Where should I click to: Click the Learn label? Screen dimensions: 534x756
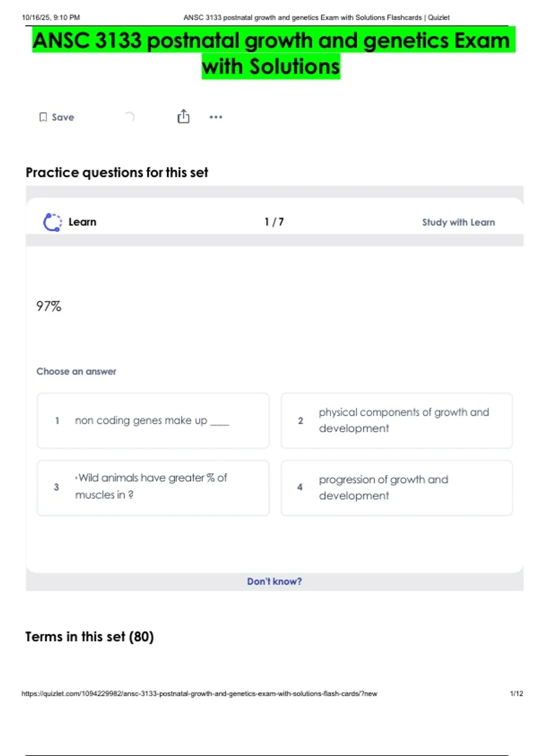[x=82, y=222]
